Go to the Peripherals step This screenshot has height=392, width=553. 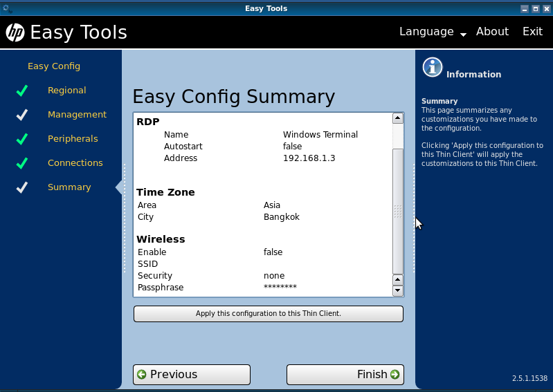73,139
